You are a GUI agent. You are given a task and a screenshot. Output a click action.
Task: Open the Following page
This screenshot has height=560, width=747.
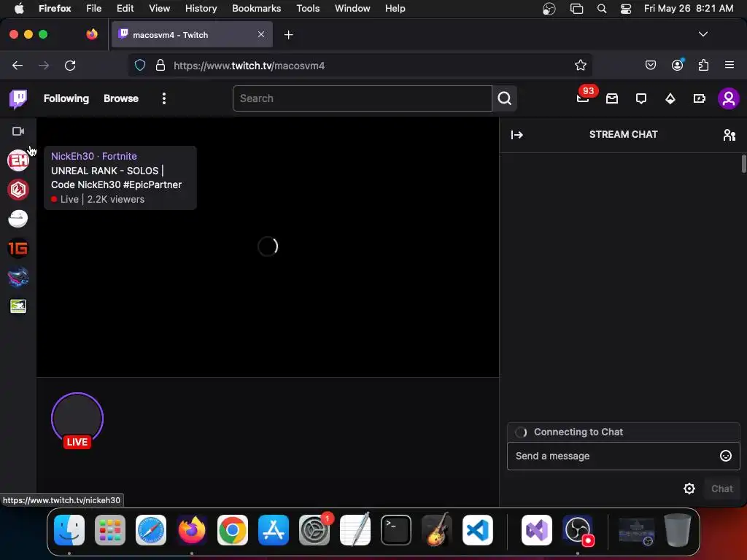[66, 98]
